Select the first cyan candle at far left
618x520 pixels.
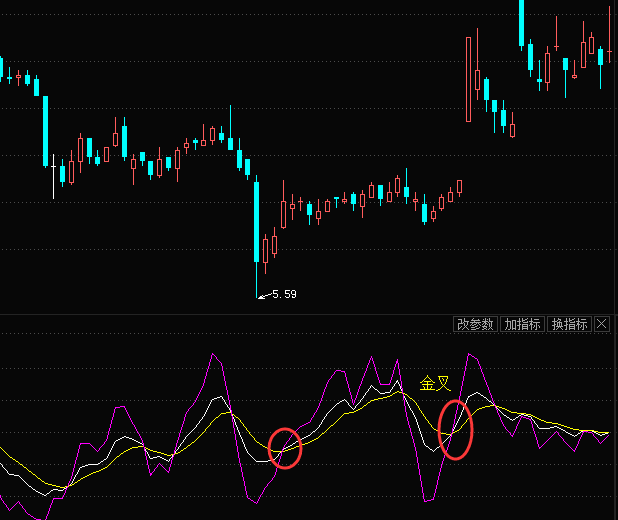coord(2,68)
